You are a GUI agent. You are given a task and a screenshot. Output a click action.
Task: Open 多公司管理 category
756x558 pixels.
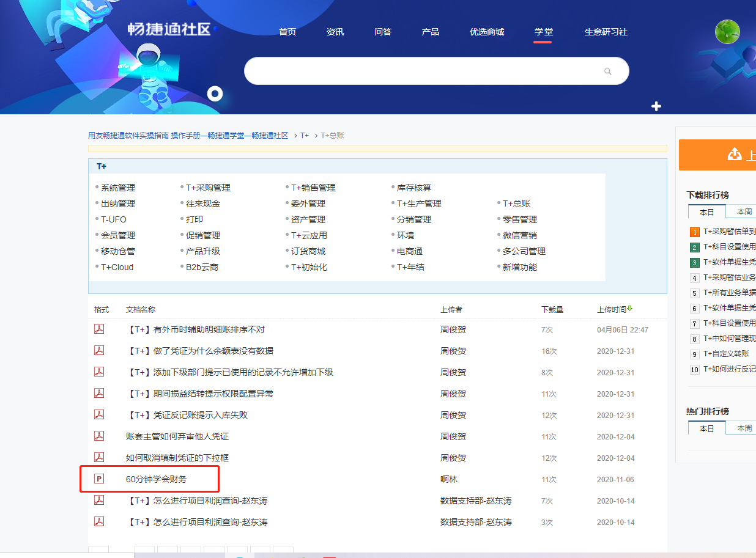click(524, 251)
